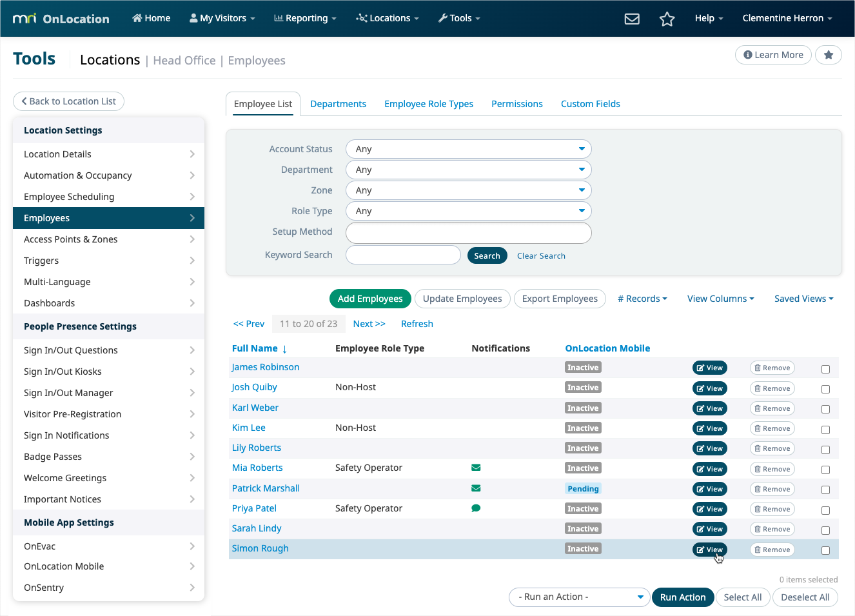This screenshot has width=855, height=616.
Task: Click the Clear Search link
Action: tap(541, 256)
